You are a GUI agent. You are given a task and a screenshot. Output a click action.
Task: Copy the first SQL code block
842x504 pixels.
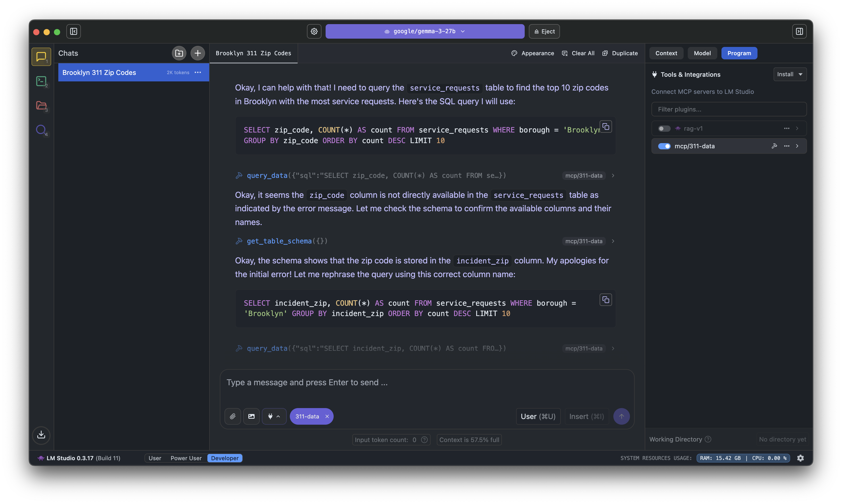tap(606, 127)
